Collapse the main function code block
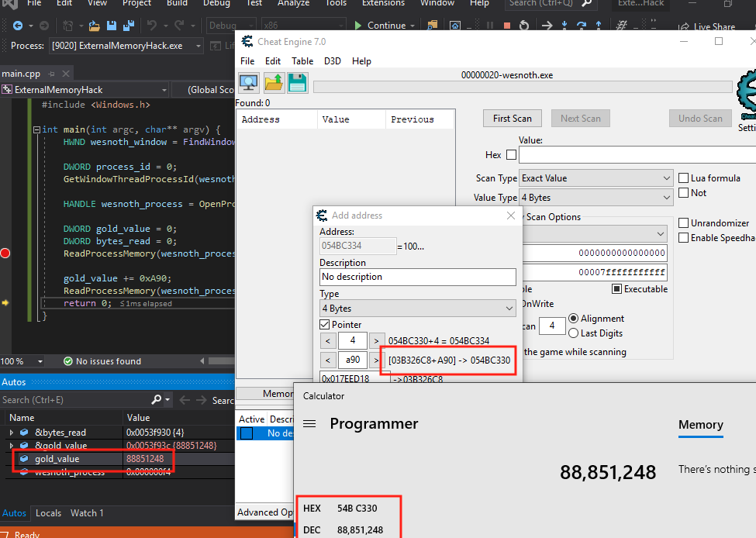The width and height of the screenshot is (756, 538). [36, 129]
